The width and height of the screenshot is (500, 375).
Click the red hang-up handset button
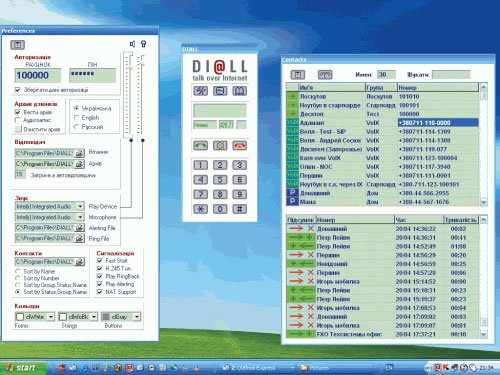240,145
